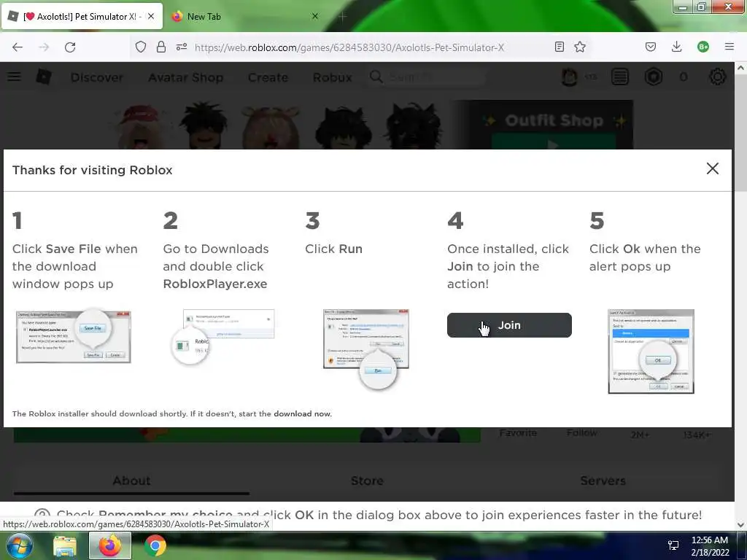Viewport: 747px width, 560px height.
Task: Select the About tab
Action: click(x=131, y=481)
